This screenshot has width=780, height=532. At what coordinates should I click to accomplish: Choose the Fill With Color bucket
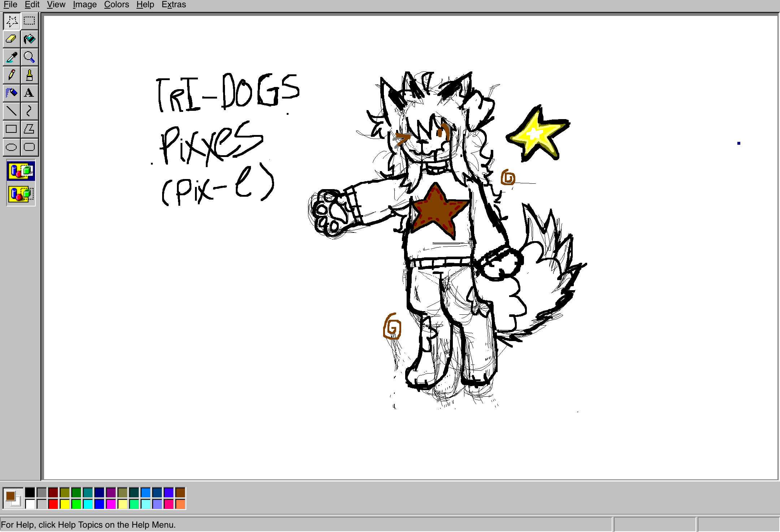click(29, 39)
